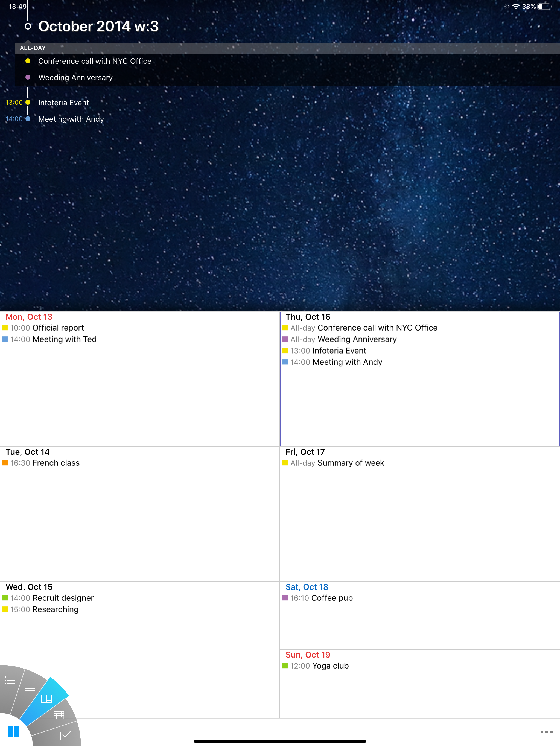The width and height of the screenshot is (560, 747).
Task: Tap green color square of Yoga club
Action: click(285, 666)
